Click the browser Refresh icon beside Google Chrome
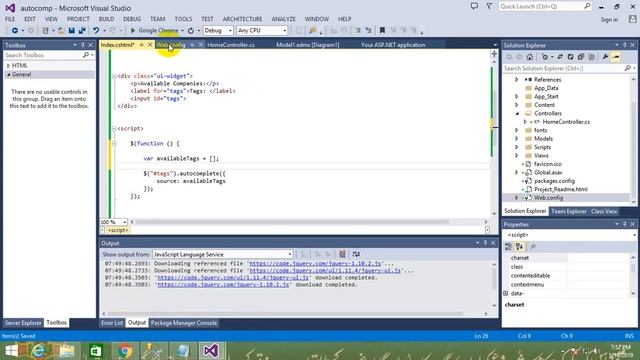640x360 pixels. click(191, 31)
